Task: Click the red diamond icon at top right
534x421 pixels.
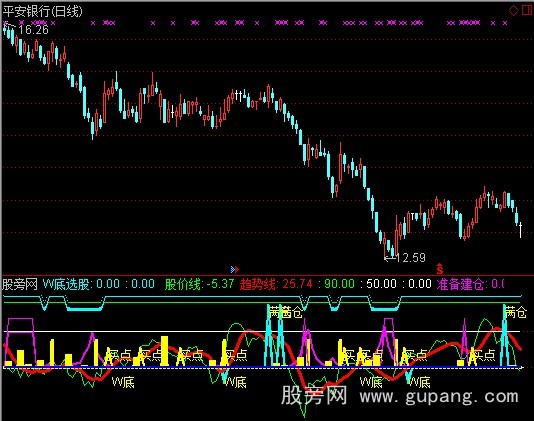Action: 513,10
